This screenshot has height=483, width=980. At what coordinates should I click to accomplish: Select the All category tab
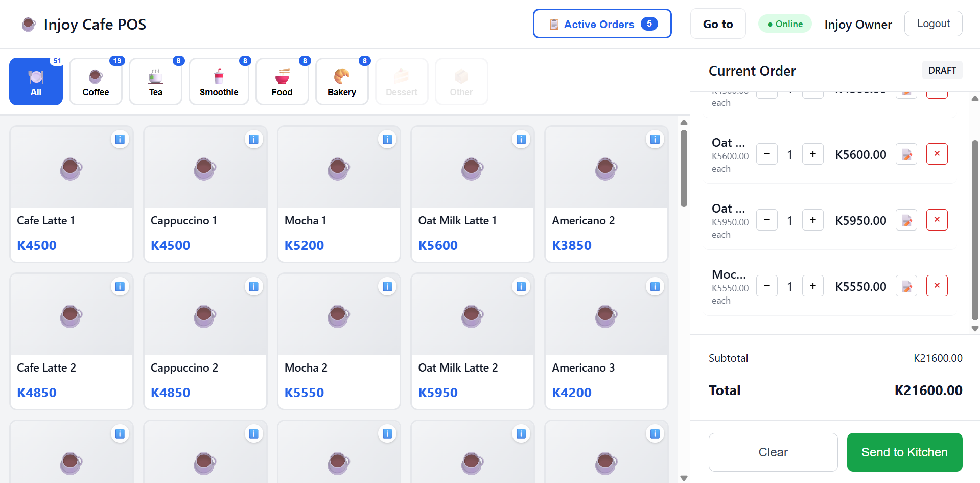click(x=36, y=82)
